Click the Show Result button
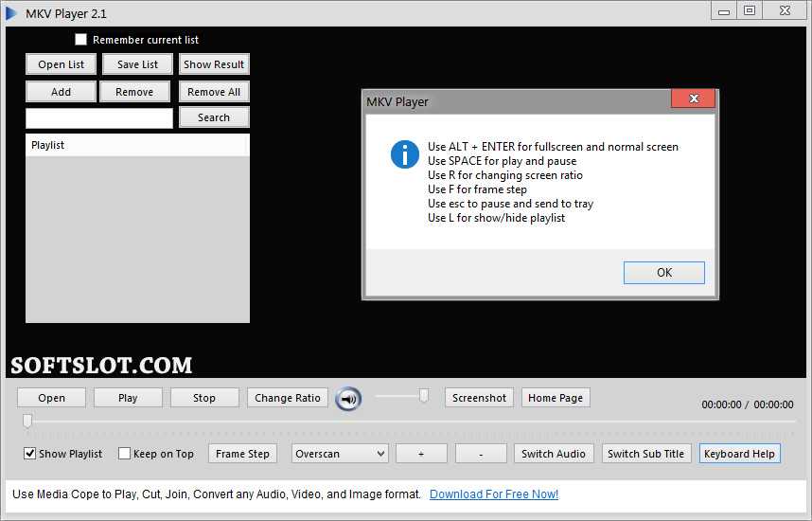The image size is (812, 521). 214,64
